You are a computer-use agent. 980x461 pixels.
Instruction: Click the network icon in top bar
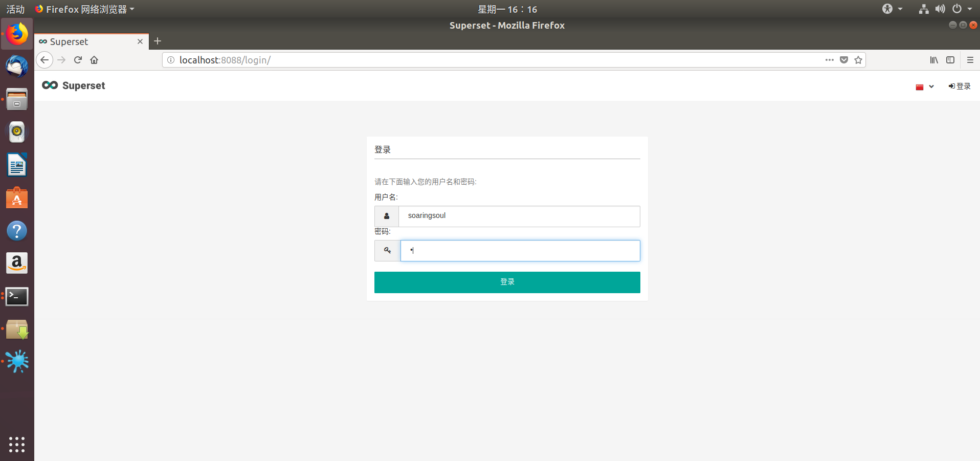coord(924,9)
